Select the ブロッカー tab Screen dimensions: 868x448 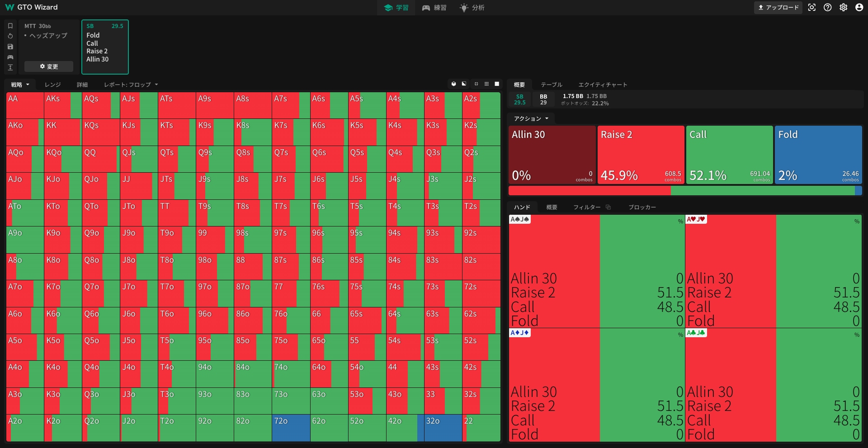click(x=642, y=207)
